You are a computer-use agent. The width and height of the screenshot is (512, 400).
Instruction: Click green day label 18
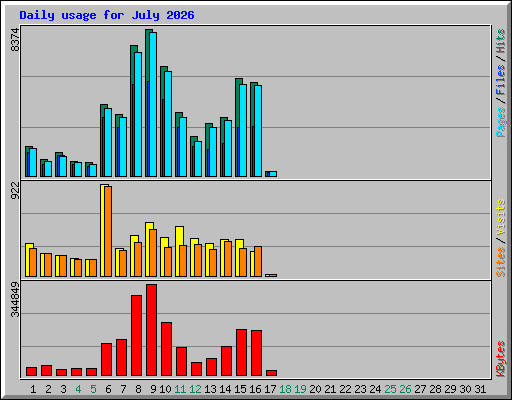(x=285, y=389)
